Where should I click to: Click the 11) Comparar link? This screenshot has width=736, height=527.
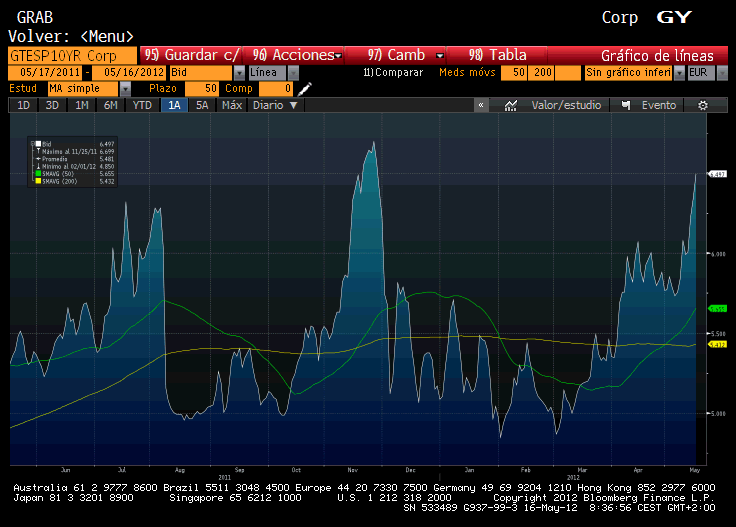pyautogui.click(x=393, y=73)
